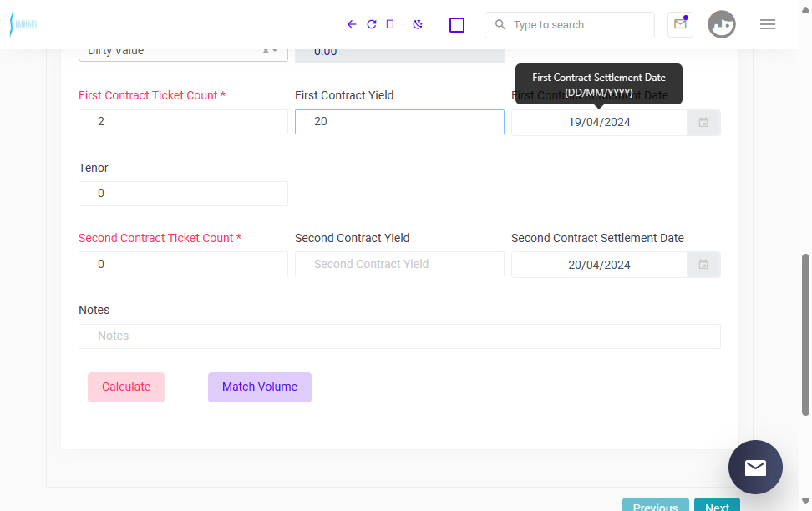Click the Previous button
The height and width of the screenshot is (511, 812).
(x=655, y=504)
